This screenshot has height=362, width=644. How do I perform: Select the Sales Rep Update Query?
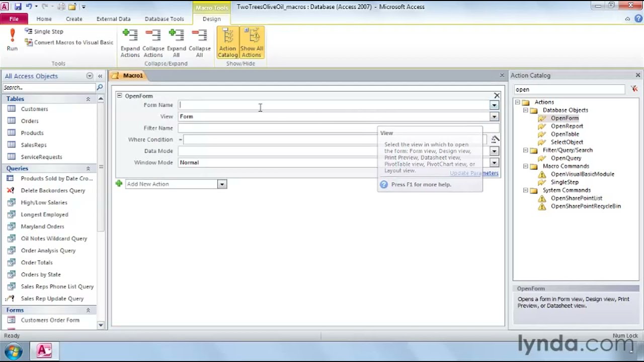[52, 299]
